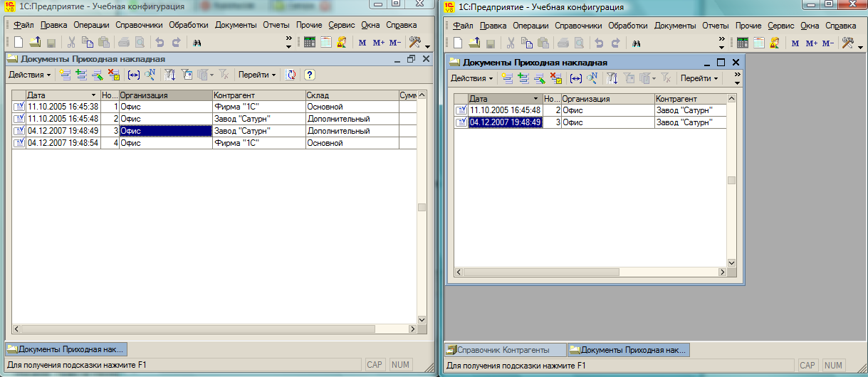This screenshot has width=868, height=377.
Task: Open the Справочники menu in the left window
Action: coord(140,25)
